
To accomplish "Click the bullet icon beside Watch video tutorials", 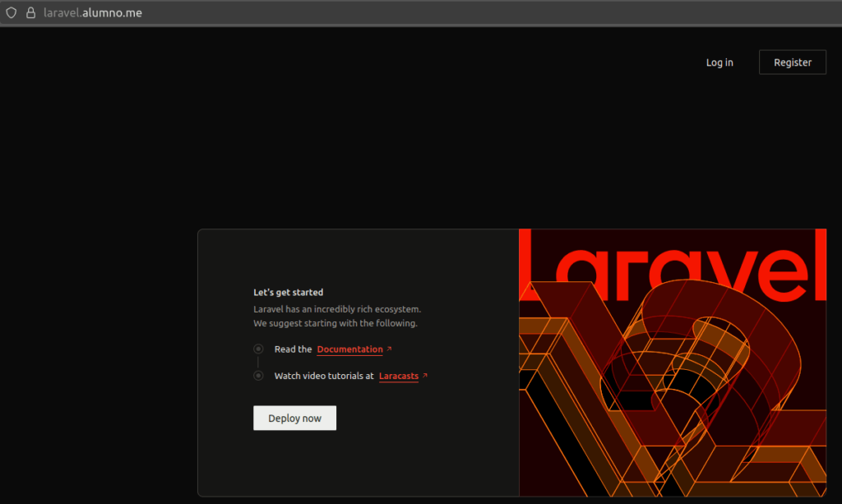I will [257, 376].
